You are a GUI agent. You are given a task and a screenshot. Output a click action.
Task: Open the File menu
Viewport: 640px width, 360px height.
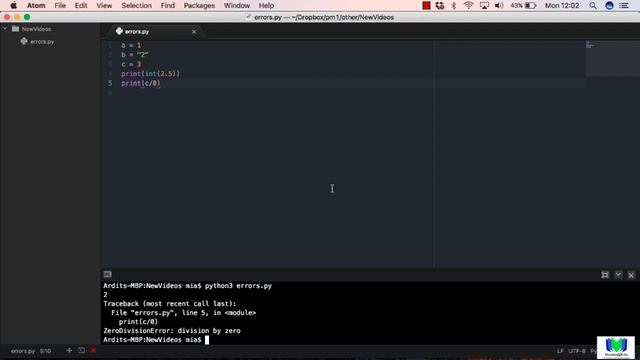click(x=60, y=5)
